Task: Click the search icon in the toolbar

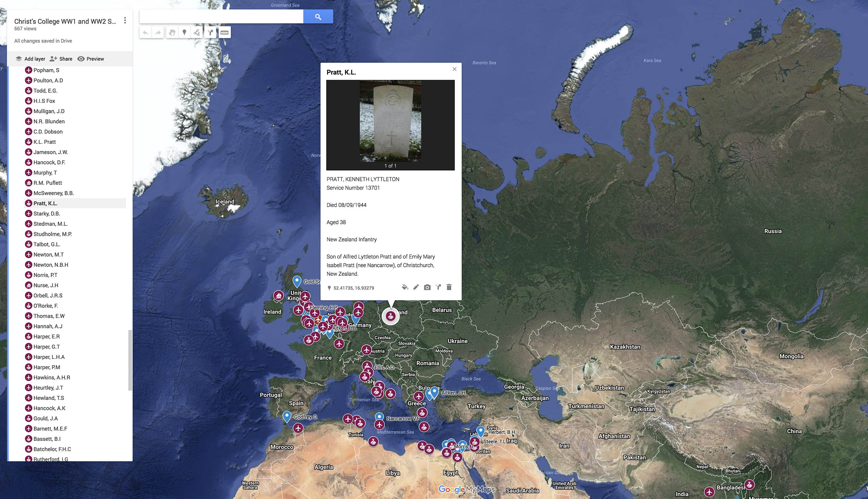Action: (318, 16)
